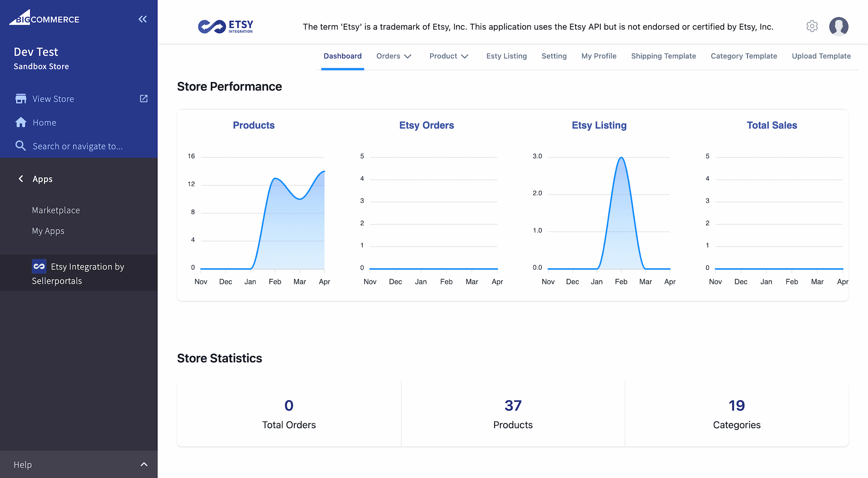868x478 pixels.
Task: Click the Sandbox Store label
Action: point(41,66)
